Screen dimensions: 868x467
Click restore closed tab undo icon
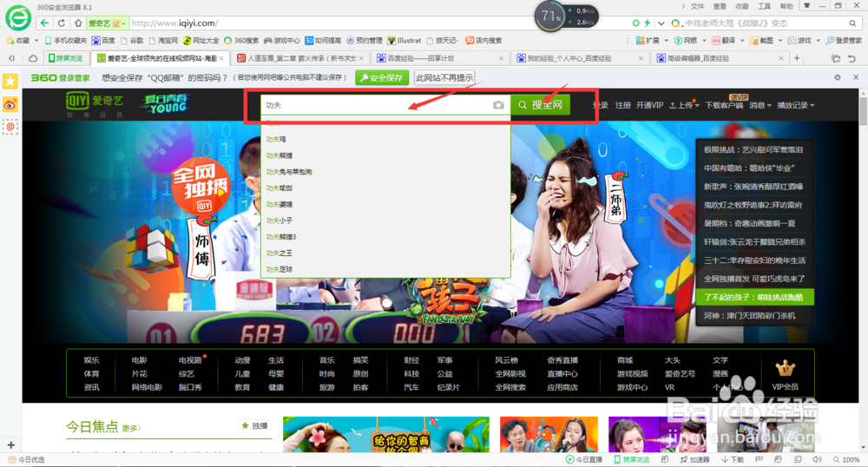click(852, 58)
